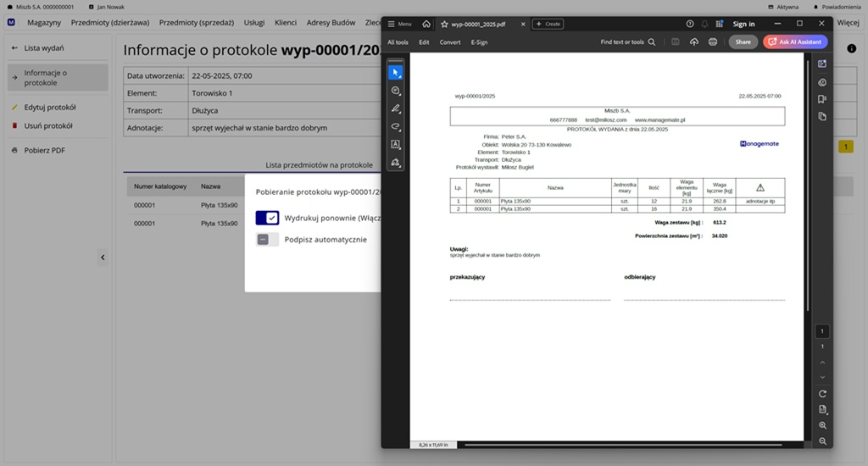Screen dimensions: 868x466
Task: Select the arrow selection tool in Acrobat
Action: (x=396, y=72)
